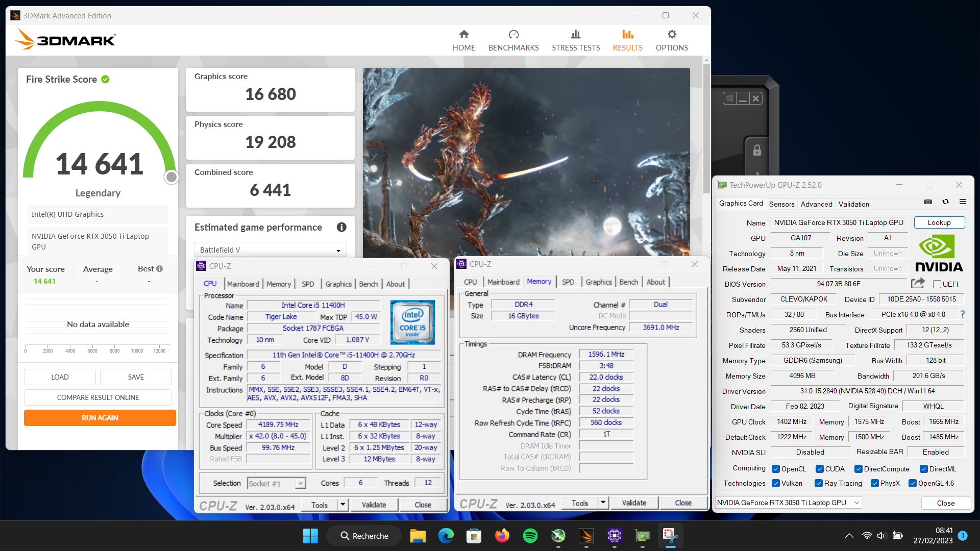Screen dimensions: 980x551
Task: Click the Recherche taskbar search box
Action: pos(364,536)
